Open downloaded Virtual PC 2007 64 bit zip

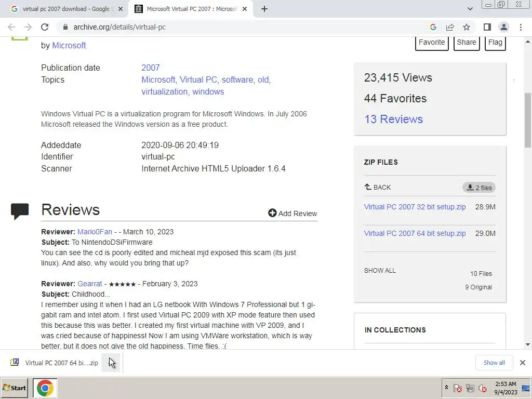point(54,363)
